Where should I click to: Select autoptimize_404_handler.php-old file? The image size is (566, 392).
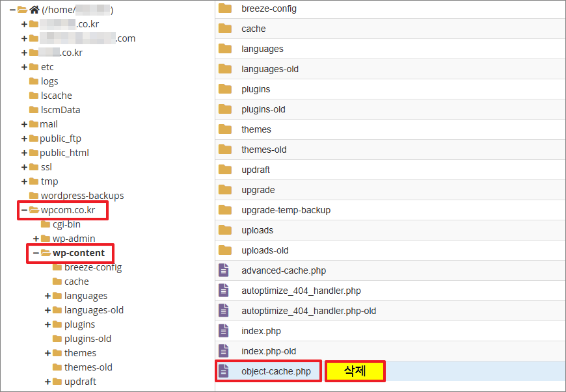pos(308,311)
